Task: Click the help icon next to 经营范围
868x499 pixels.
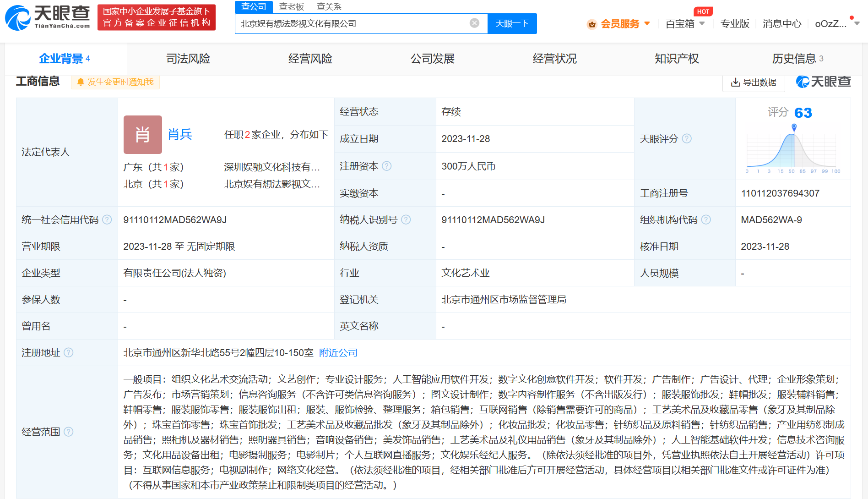Action: point(70,432)
